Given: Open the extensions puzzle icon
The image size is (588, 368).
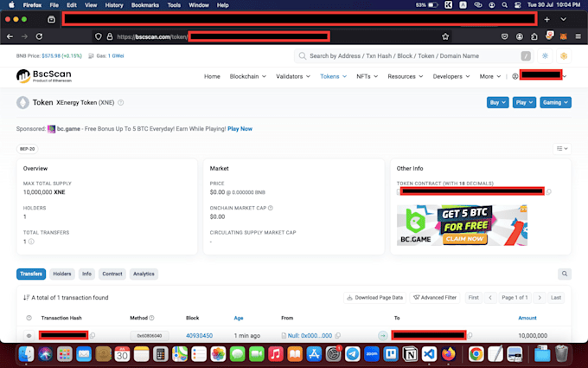Looking at the screenshot, I should pyautogui.click(x=534, y=36).
